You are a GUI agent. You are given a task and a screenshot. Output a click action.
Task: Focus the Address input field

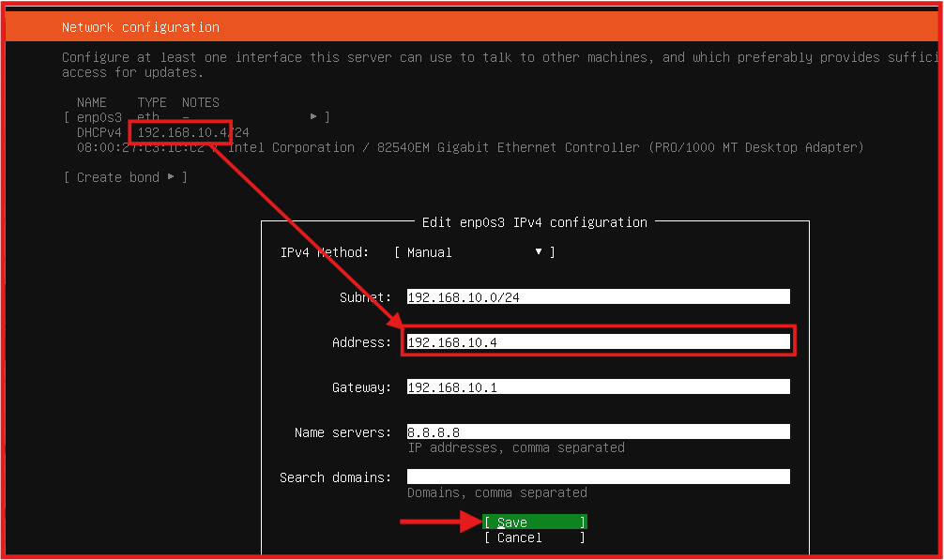point(598,342)
